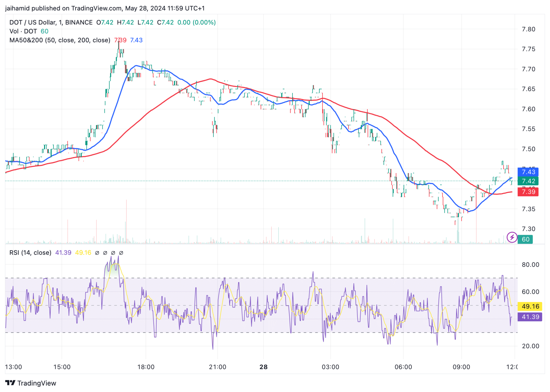Click the green 7.42 current price tag
550x392 pixels.
528,181
